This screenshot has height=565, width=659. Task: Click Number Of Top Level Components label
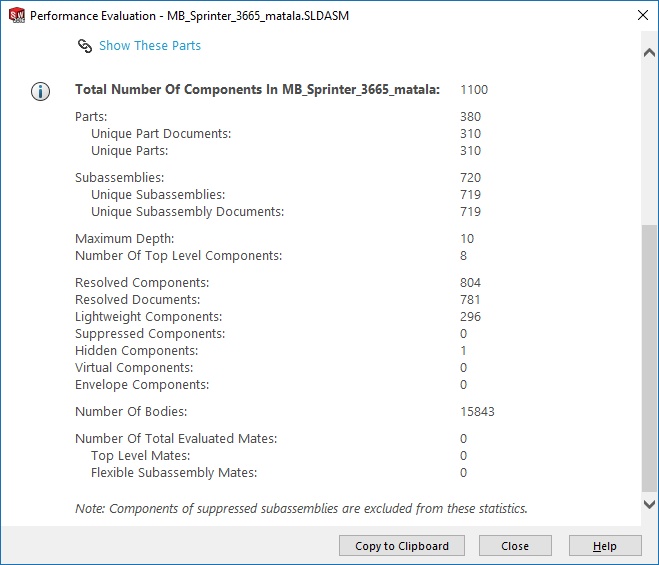click(x=179, y=256)
